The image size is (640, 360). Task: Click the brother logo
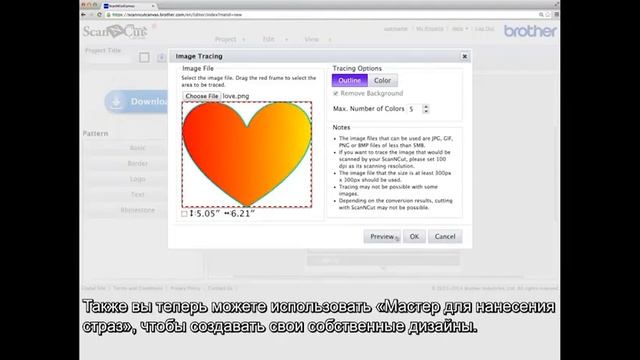coord(530,31)
